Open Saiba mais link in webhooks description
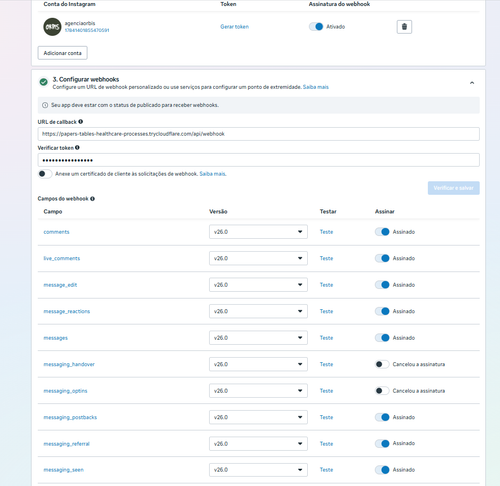Image resolution: width=500 pixels, height=486 pixels. pos(316,87)
